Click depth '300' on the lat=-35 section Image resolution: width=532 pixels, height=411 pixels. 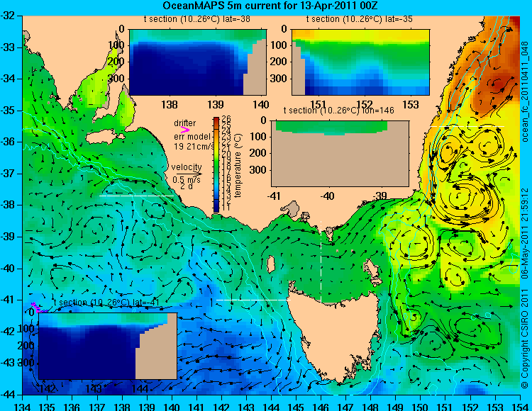pyautogui.click(x=280, y=79)
